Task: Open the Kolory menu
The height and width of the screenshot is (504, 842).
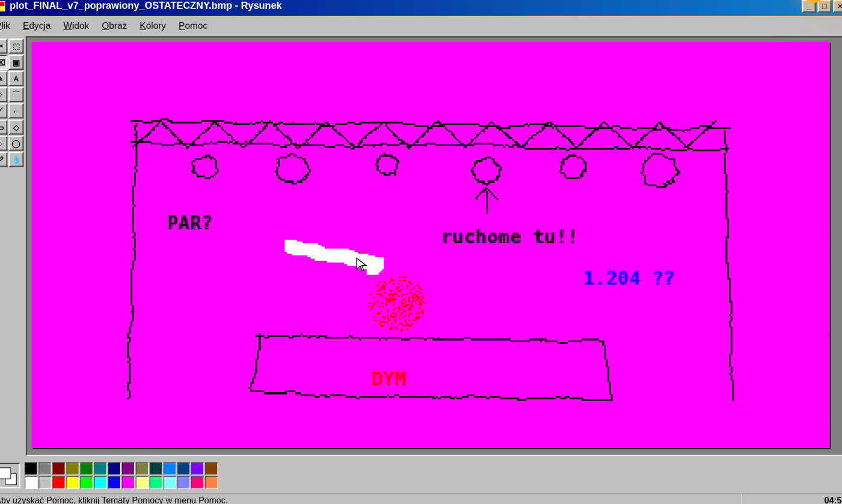Action: [153, 26]
